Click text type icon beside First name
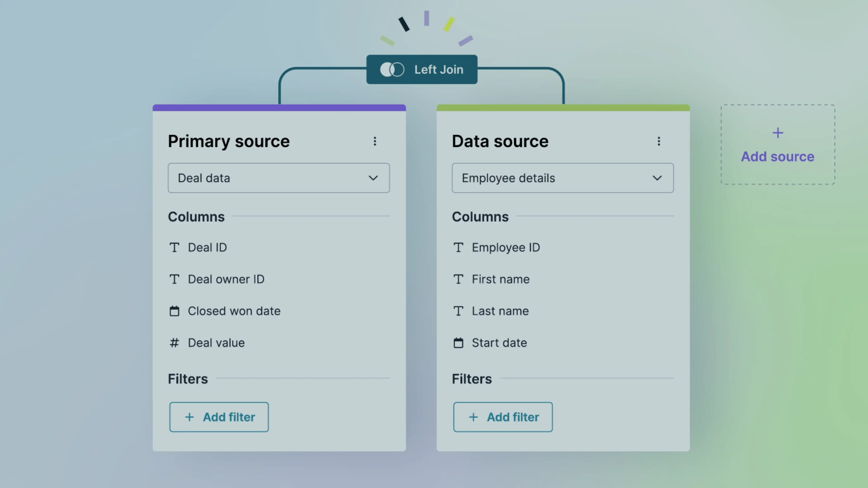The image size is (868, 488). pos(458,279)
